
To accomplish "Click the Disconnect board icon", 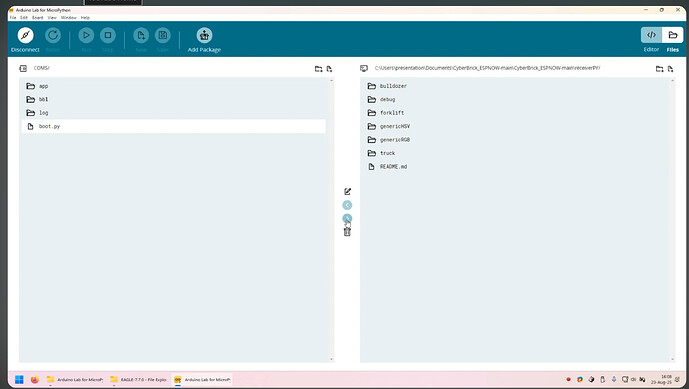I will click(x=25, y=35).
